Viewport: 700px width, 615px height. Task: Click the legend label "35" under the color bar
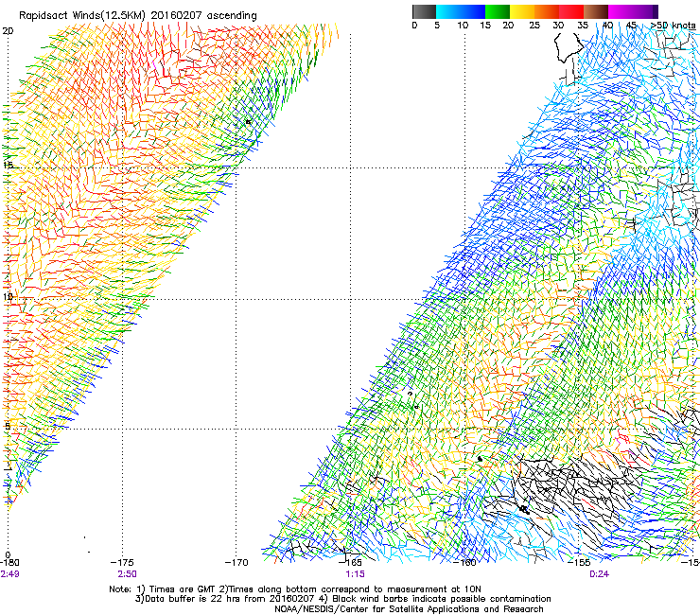[583, 26]
